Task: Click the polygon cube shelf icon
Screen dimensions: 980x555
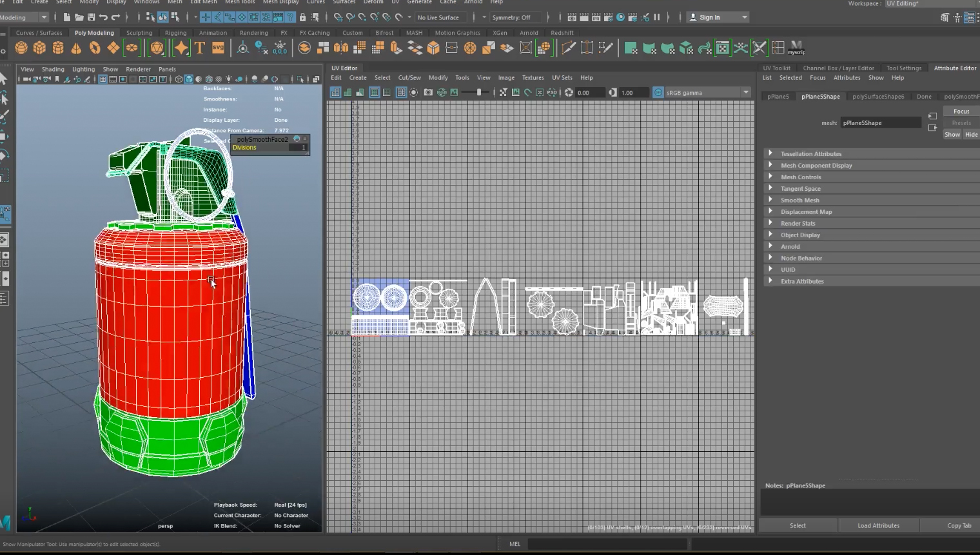Action: pyautogui.click(x=39, y=48)
